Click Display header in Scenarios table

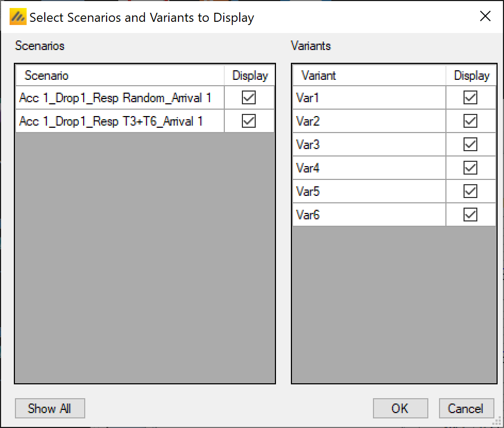249,76
